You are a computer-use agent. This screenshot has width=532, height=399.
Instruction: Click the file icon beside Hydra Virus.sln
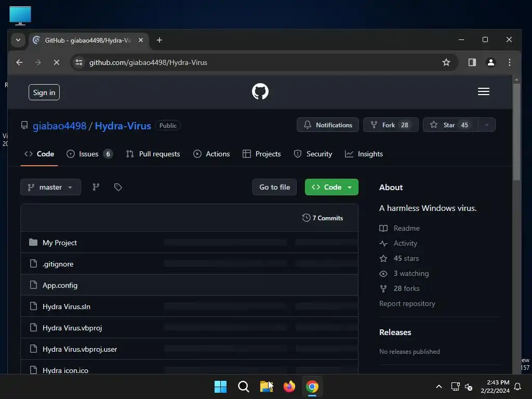click(x=33, y=307)
